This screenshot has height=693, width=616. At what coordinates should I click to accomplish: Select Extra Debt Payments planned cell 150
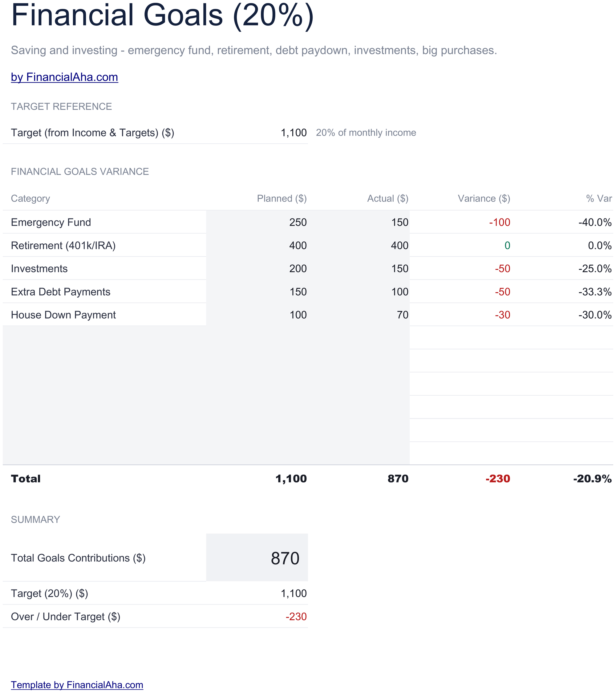pos(257,291)
